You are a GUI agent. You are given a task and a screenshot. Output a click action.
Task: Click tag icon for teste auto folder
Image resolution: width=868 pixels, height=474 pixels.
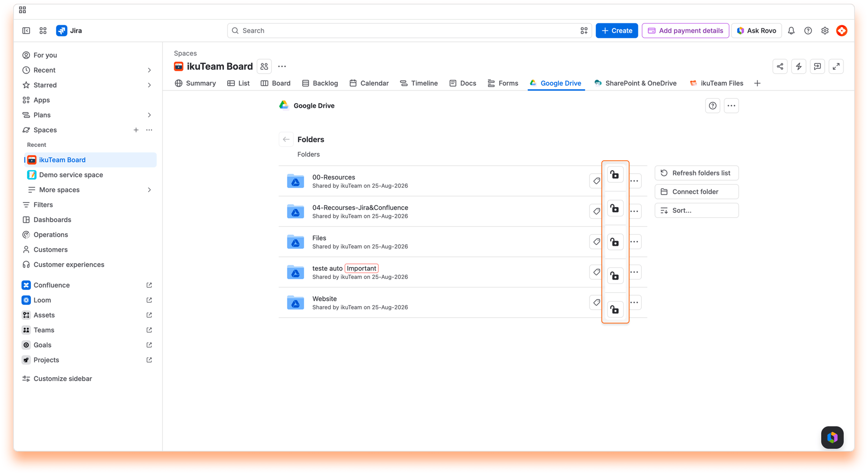tap(596, 272)
